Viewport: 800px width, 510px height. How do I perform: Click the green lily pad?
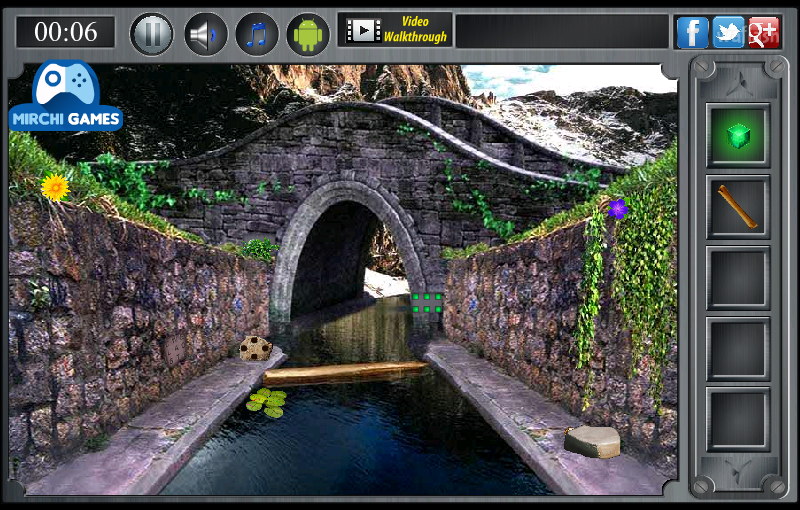[266, 402]
